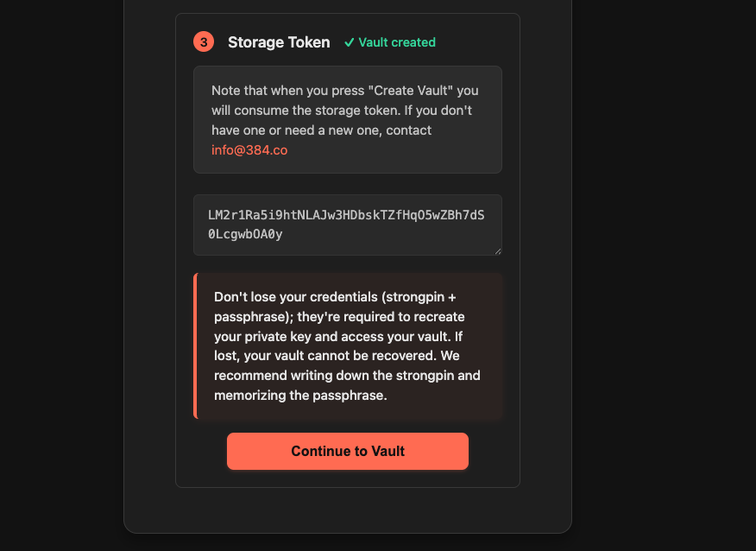
Task: Click the credentials warning message box
Action: pyautogui.click(x=348, y=346)
